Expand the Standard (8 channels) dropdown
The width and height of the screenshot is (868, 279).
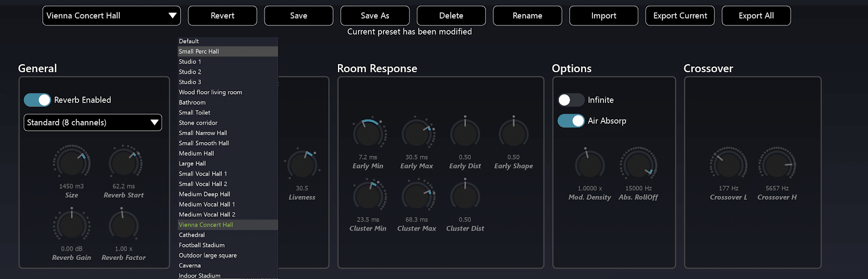coord(93,123)
